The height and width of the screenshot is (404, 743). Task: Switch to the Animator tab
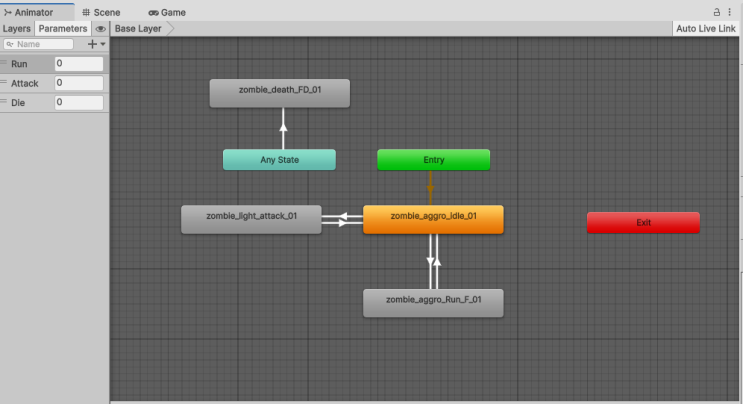[37, 12]
